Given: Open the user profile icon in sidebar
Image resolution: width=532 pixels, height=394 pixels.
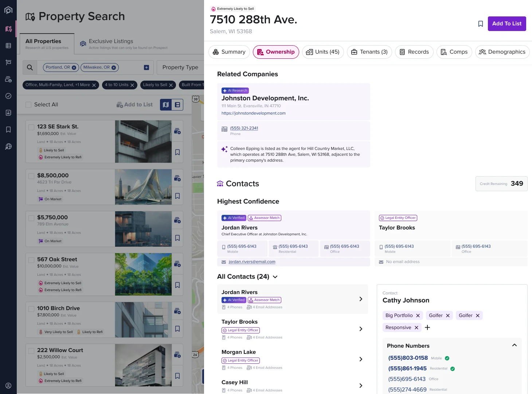Looking at the screenshot, I should (8, 386).
